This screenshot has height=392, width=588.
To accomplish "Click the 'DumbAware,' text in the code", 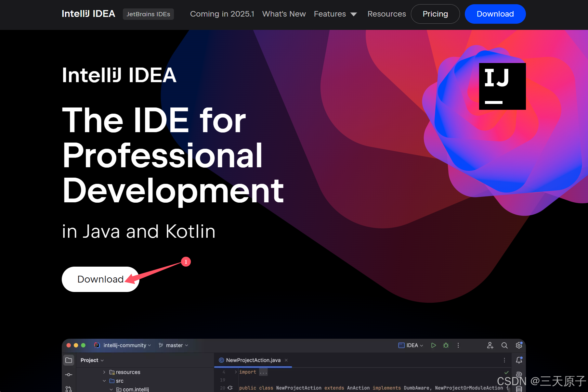I will tap(418, 388).
